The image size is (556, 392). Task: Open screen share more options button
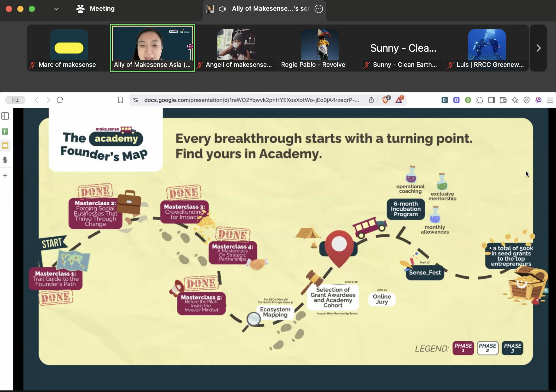coord(318,9)
